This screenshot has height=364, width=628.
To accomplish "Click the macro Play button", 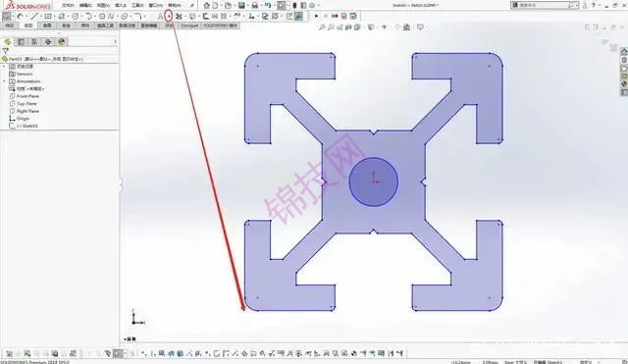I will (316, 16).
